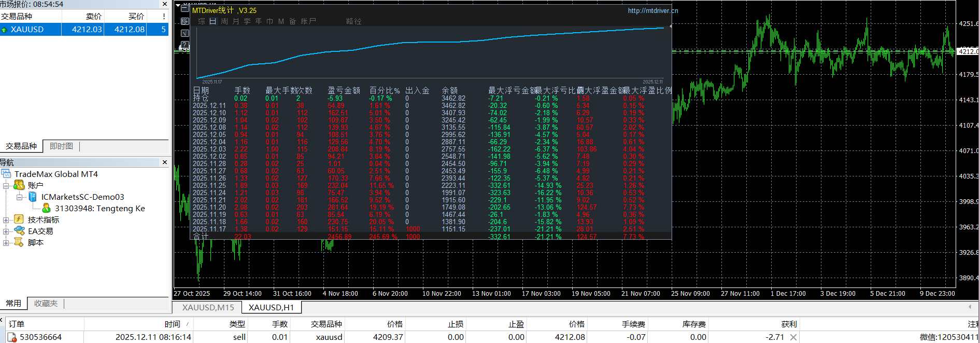The image size is (980, 343).
Task: Click the TradeMax Global MT4 root icon
Action: pyautogui.click(x=6, y=174)
